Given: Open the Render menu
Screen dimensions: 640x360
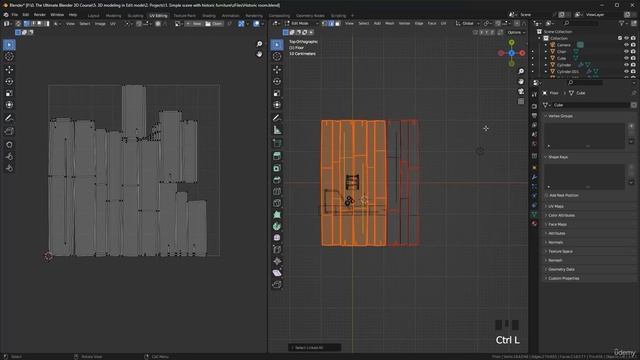Looking at the screenshot, I should [x=40, y=15].
